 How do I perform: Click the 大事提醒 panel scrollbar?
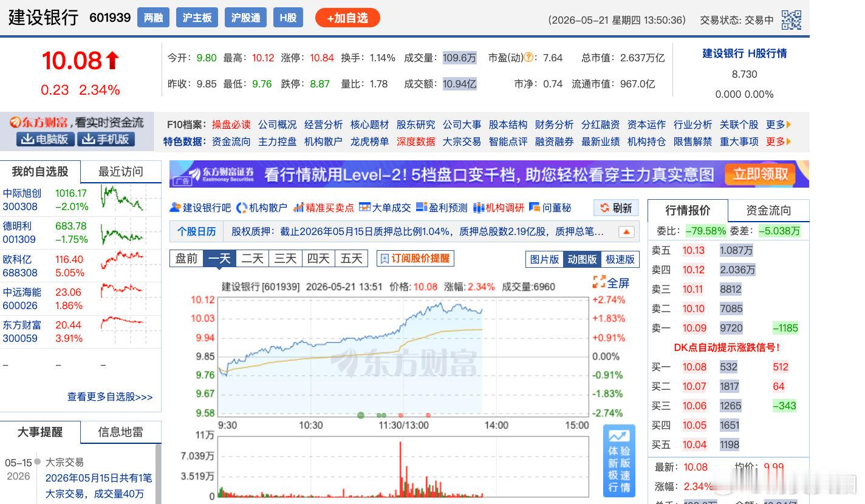click(159, 474)
